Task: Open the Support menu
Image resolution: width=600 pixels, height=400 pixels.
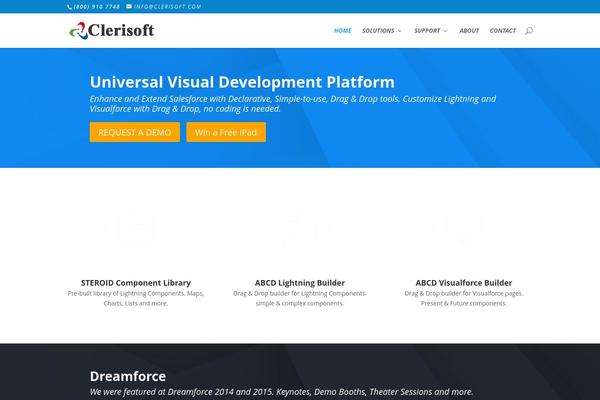Action: coord(427,31)
